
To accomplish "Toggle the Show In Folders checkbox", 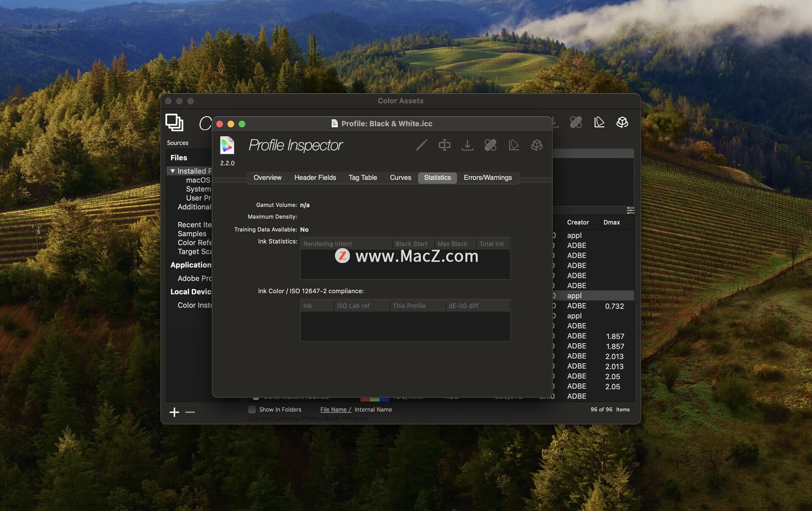I will [x=252, y=409].
